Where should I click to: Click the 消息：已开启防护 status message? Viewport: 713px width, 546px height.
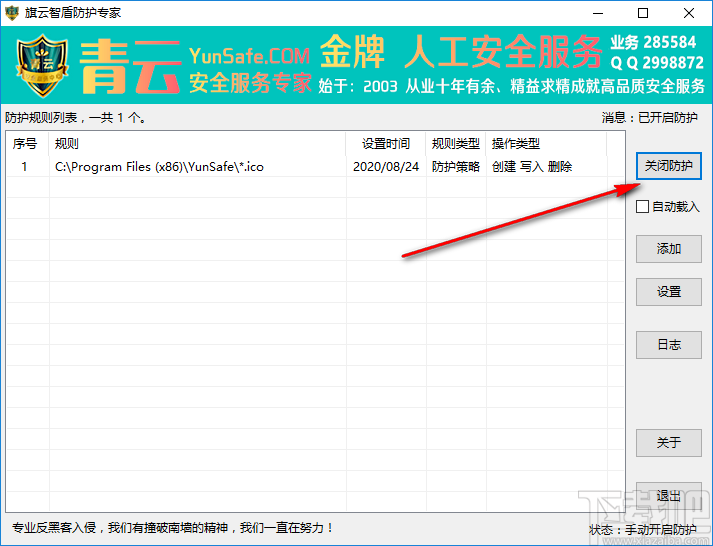coord(649,118)
